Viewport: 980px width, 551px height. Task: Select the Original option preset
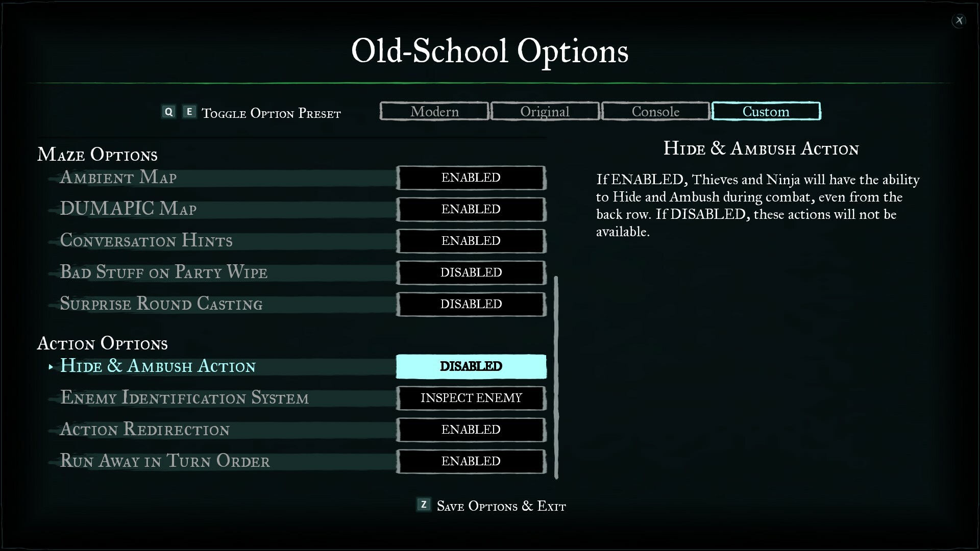(x=545, y=110)
